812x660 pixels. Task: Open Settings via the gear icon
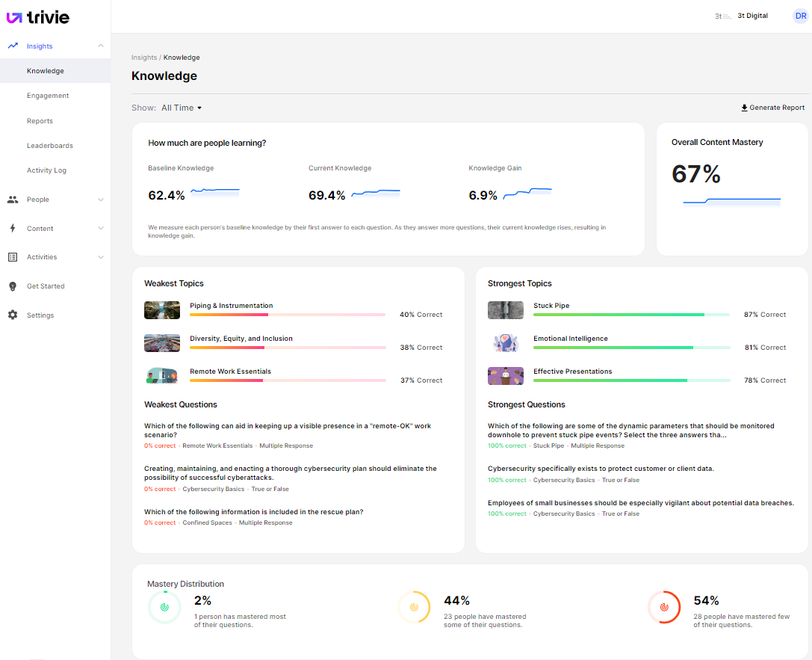pos(13,315)
